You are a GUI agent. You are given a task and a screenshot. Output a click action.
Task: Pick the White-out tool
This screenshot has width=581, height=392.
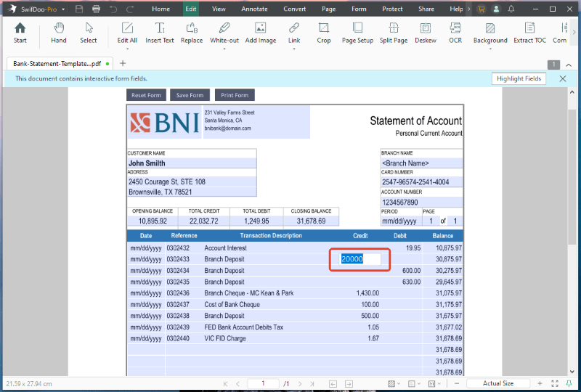point(224,33)
